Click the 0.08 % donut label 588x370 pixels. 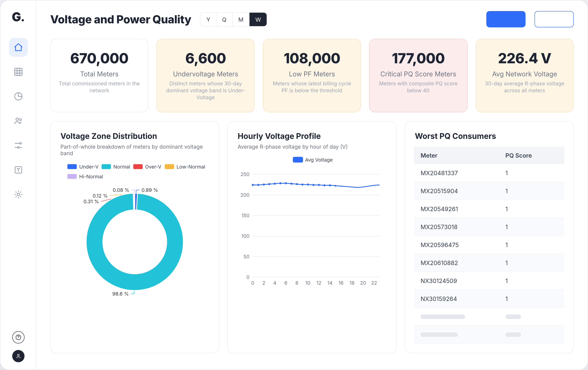[x=121, y=190]
